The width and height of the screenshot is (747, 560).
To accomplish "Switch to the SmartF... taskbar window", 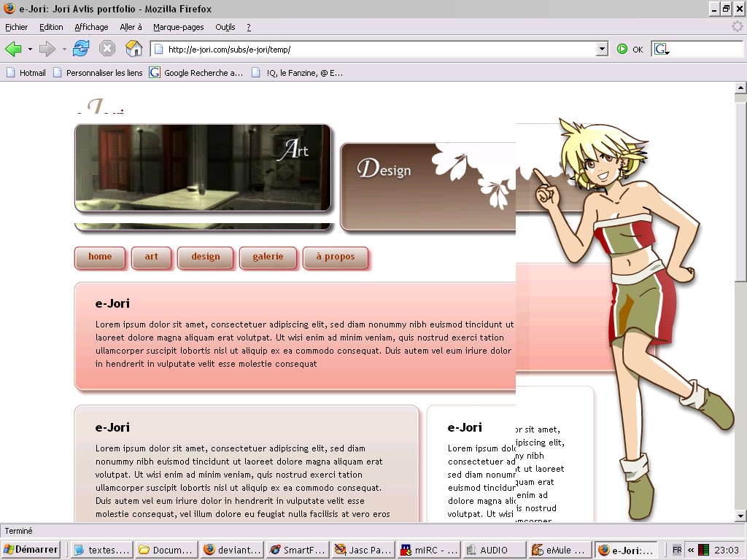I will coord(298,550).
